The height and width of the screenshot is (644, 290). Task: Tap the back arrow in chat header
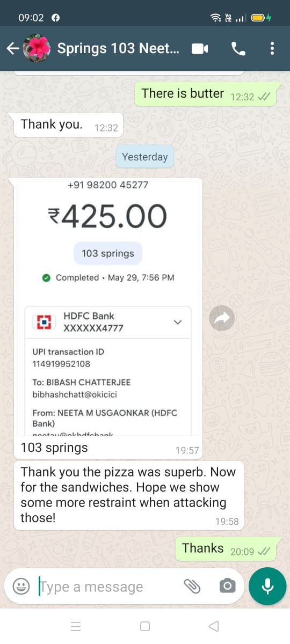12,49
